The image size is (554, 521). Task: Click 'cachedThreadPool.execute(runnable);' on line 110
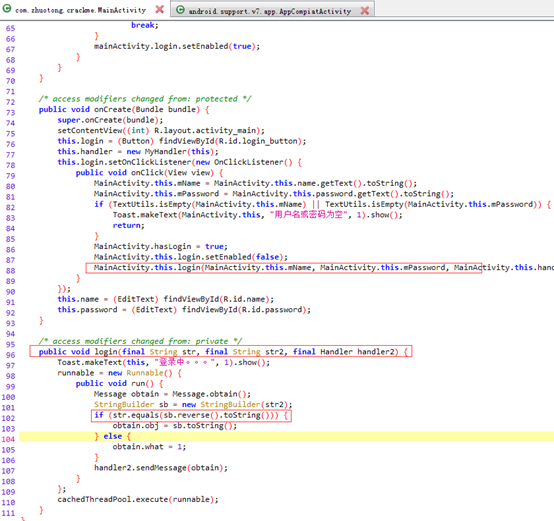click(138, 499)
